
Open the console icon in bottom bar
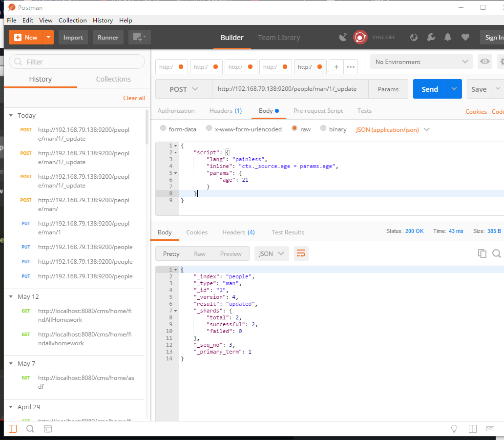48,429
